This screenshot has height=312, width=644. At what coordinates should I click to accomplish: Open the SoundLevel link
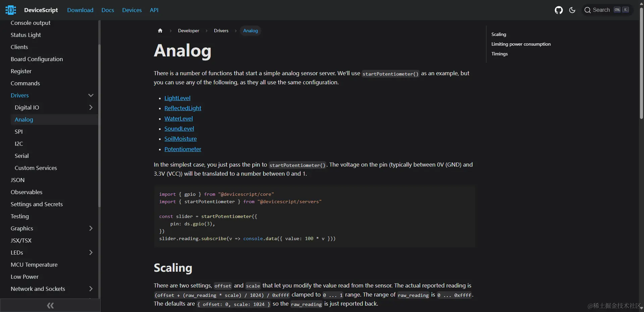click(179, 129)
